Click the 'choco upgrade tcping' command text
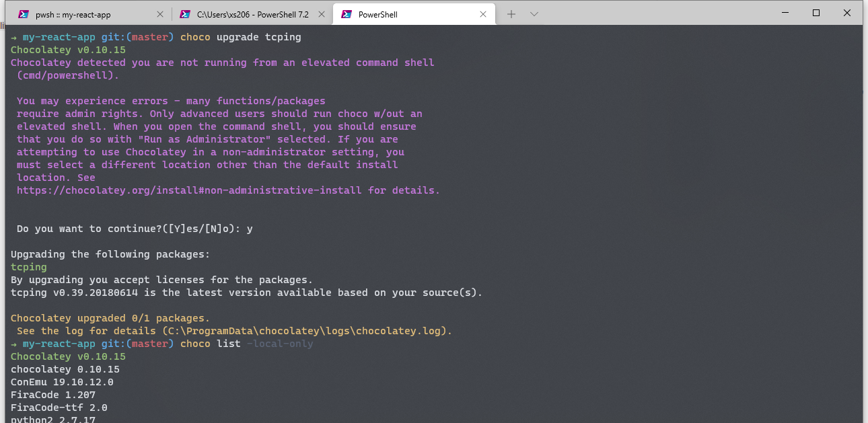This screenshot has height=423, width=868. [x=241, y=37]
